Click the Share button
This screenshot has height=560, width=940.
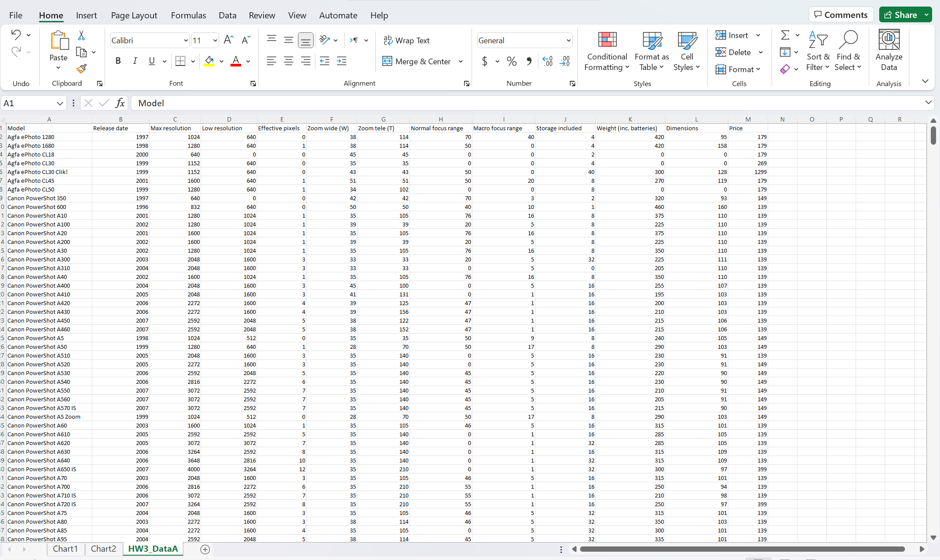tap(901, 15)
